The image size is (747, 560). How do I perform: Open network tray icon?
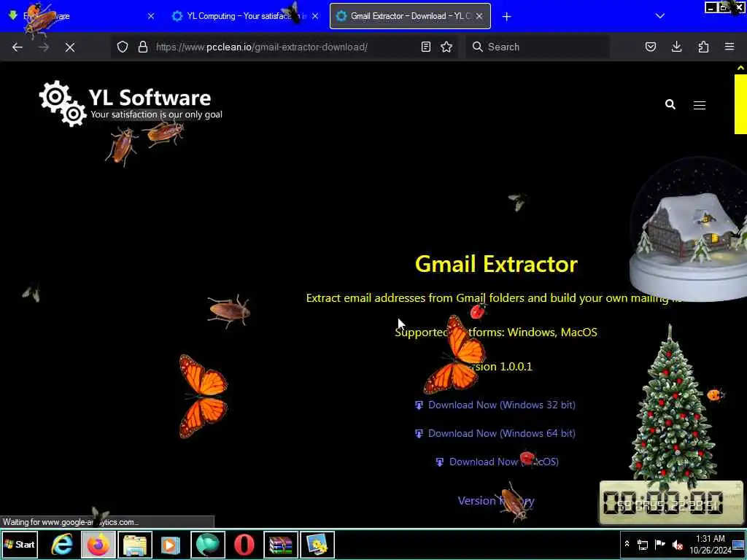point(642,544)
